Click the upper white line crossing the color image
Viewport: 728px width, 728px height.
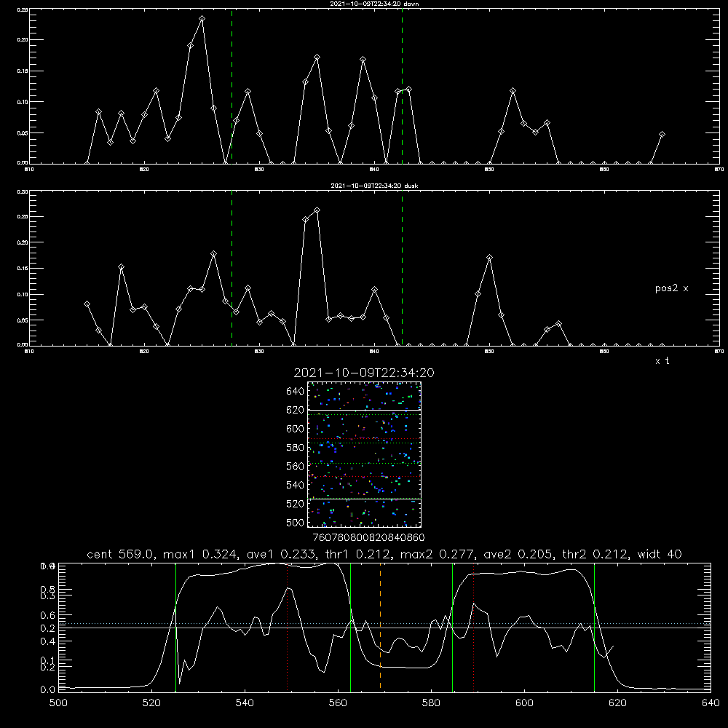pos(364,410)
